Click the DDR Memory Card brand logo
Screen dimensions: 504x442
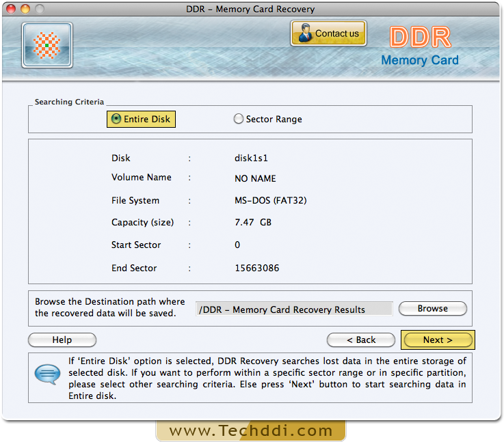tap(420, 46)
